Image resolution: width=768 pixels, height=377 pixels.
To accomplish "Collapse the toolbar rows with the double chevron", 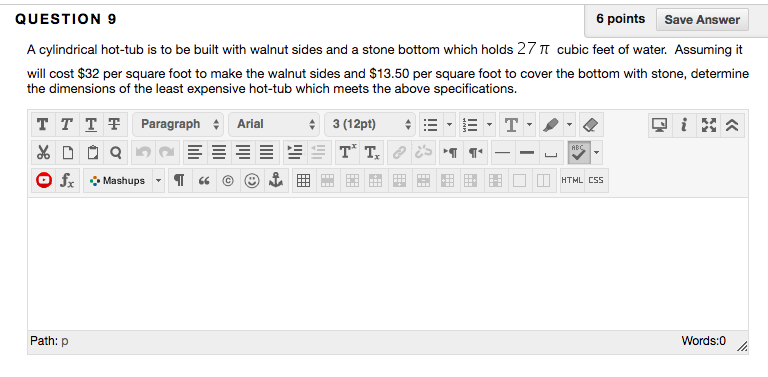I will [732, 125].
